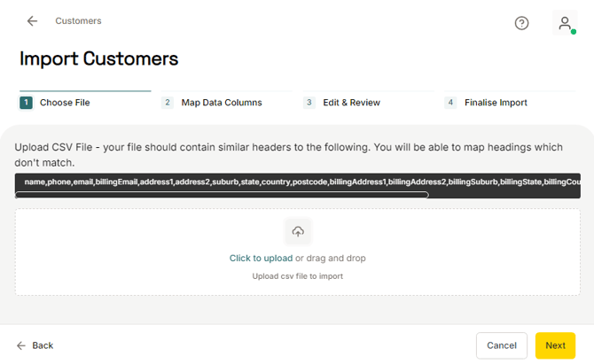594x364 pixels.
Task: Click the green status dot on avatar
Action: tap(574, 32)
